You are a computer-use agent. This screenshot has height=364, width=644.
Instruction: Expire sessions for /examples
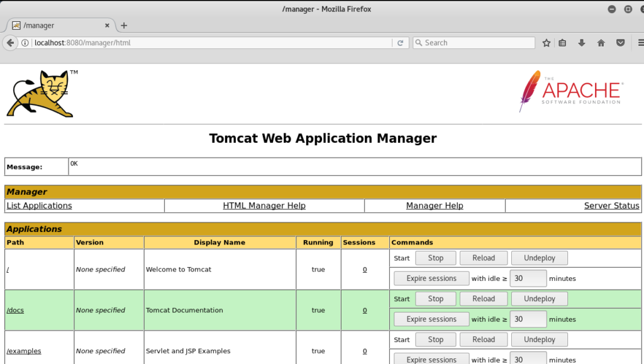click(x=431, y=359)
